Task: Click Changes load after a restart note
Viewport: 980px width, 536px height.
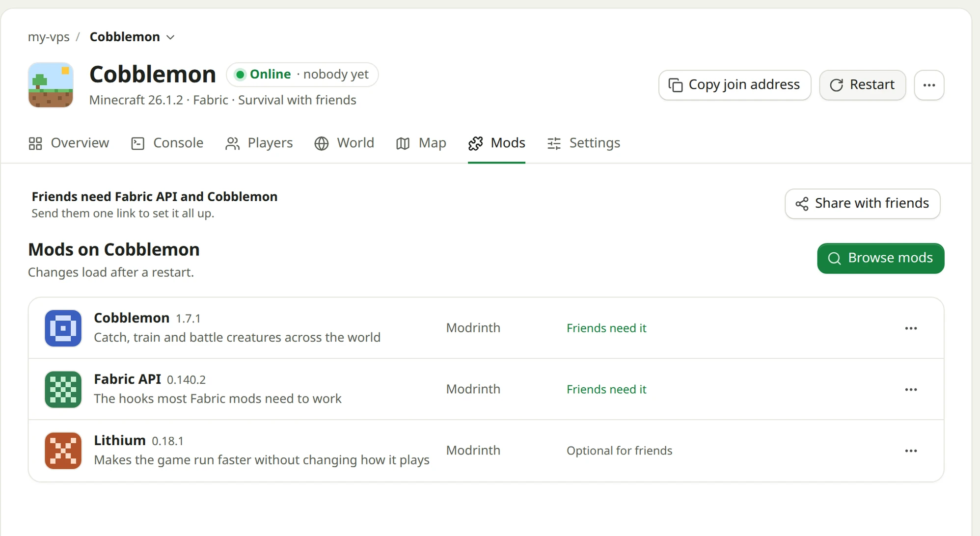Action: click(x=111, y=272)
